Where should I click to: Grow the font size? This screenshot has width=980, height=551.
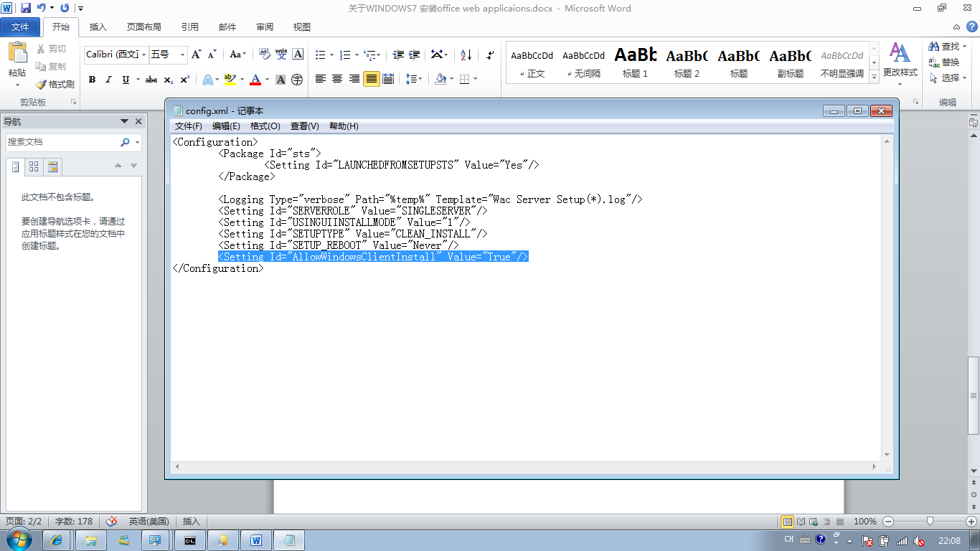[x=197, y=55]
